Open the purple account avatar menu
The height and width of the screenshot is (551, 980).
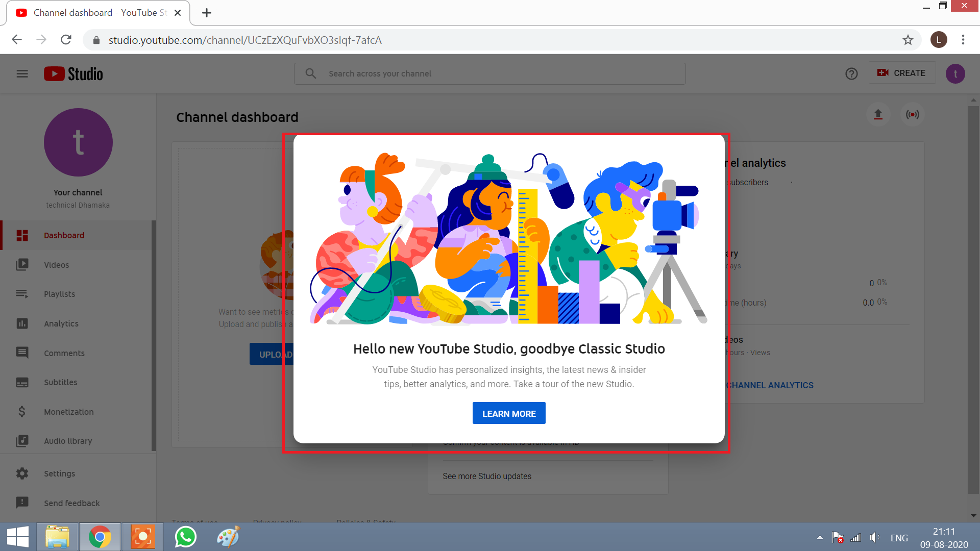[x=955, y=73]
